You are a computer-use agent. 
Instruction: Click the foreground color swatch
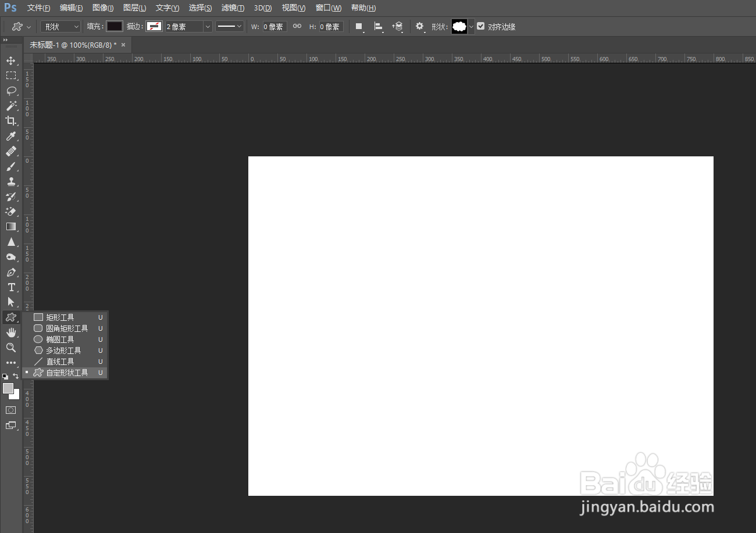(x=8, y=388)
